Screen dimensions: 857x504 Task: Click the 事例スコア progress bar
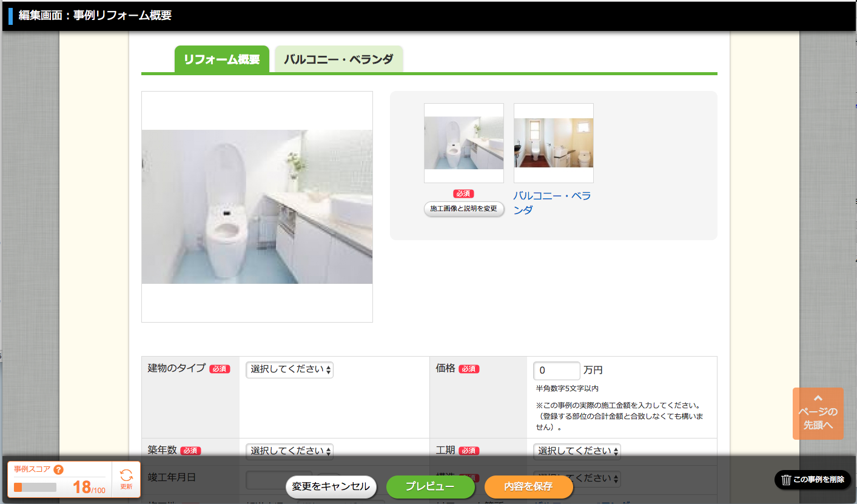coord(35,487)
